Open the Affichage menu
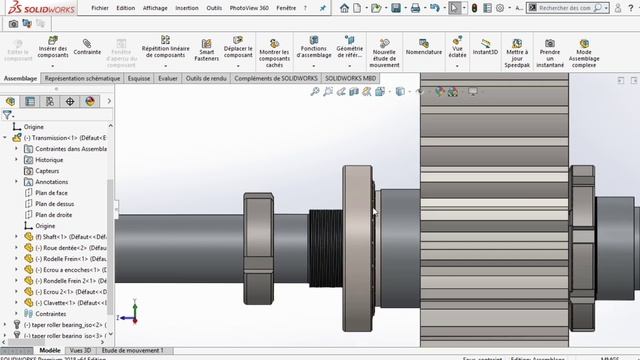The width and height of the screenshot is (640, 360). click(x=155, y=8)
